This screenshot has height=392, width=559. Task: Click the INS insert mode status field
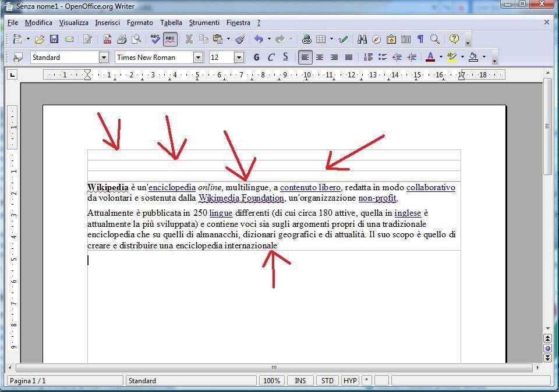point(300,381)
